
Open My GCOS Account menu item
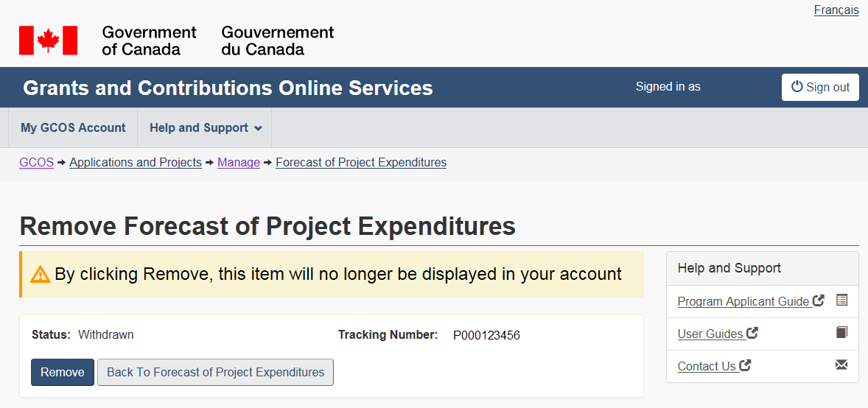(73, 128)
